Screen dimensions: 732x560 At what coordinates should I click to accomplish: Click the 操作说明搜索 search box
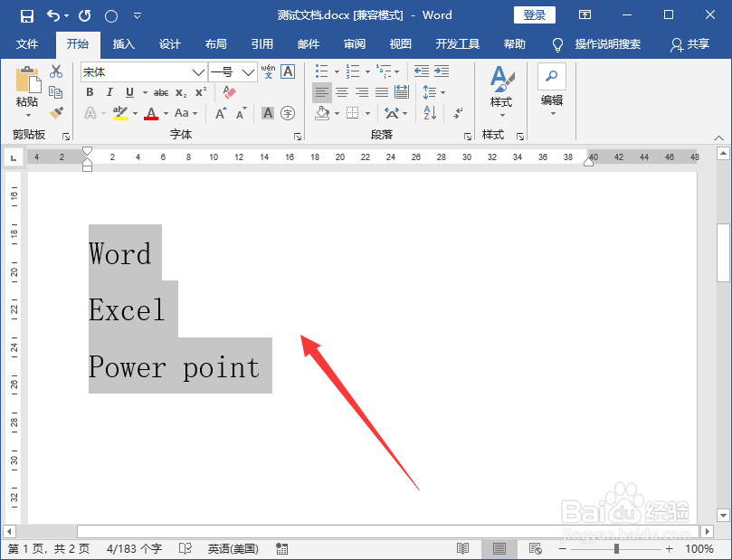(596, 44)
